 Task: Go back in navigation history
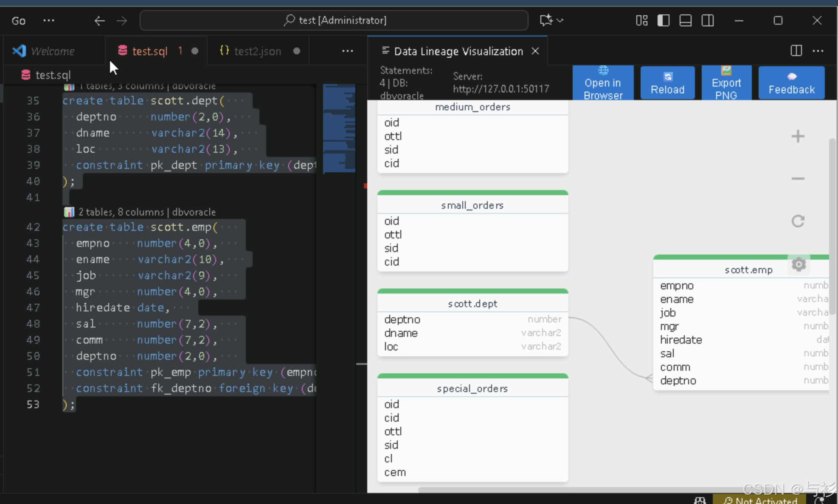pos(99,20)
